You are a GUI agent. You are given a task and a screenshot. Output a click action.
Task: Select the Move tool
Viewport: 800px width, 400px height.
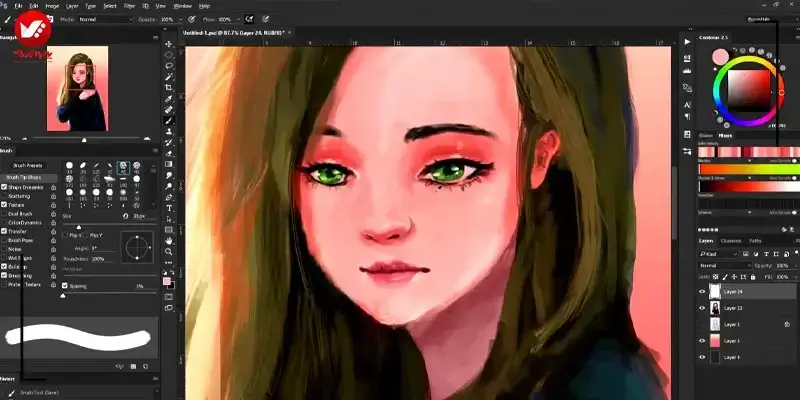(x=169, y=44)
